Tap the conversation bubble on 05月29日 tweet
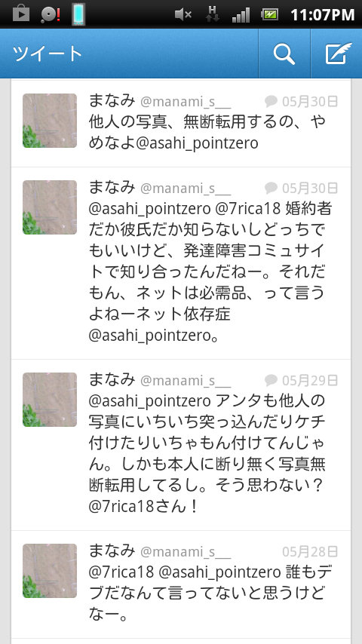The height and width of the screenshot is (644, 362). tap(271, 380)
